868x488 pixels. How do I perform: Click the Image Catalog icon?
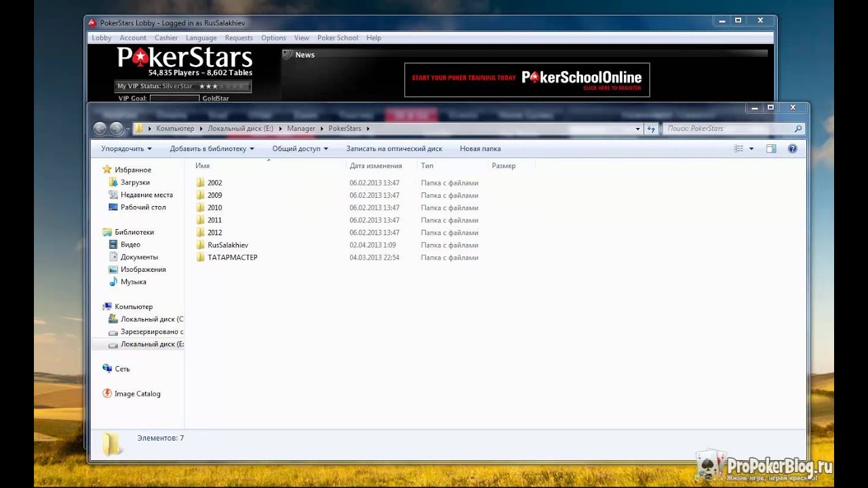[106, 394]
